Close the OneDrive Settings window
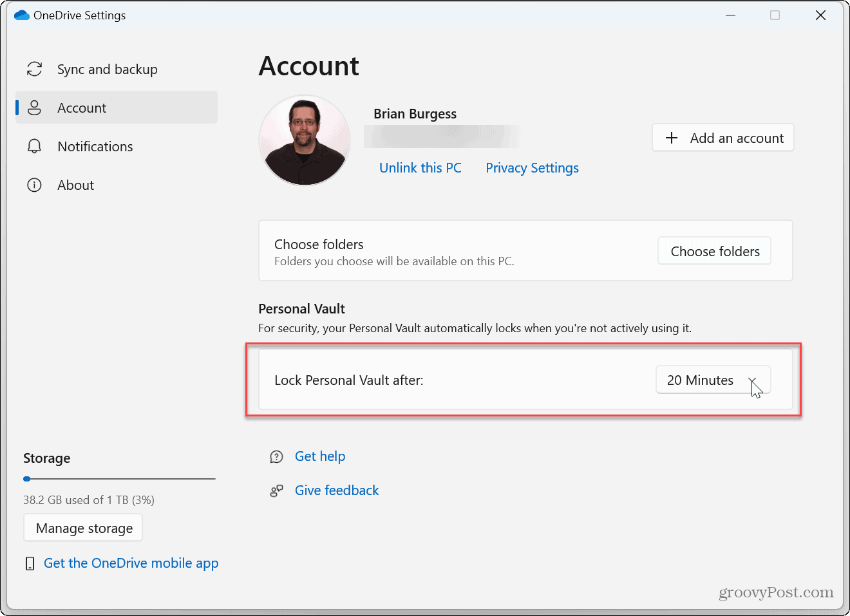Screen dimensions: 850x616 pyautogui.click(x=820, y=15)
